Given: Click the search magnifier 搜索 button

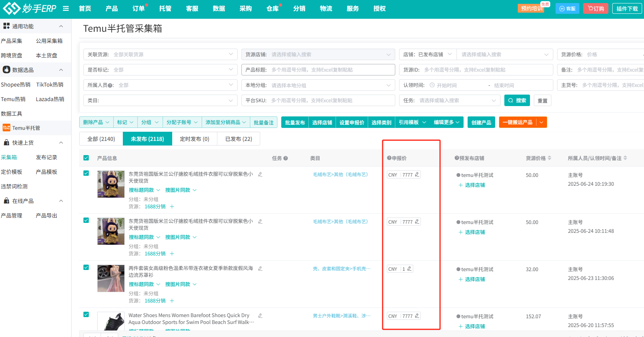Looking at the screenshot, I should click(x=517, y=100).
